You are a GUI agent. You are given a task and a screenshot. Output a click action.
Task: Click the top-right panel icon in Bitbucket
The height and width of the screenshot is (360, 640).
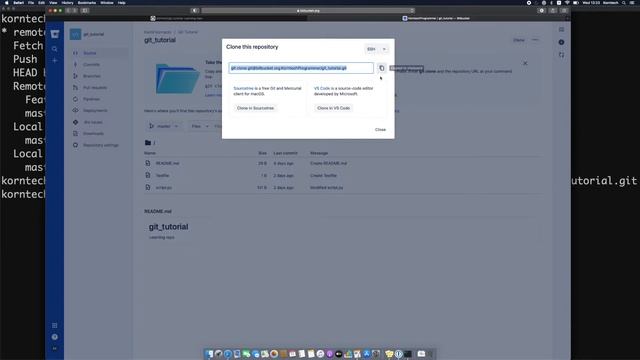point(562,29)
